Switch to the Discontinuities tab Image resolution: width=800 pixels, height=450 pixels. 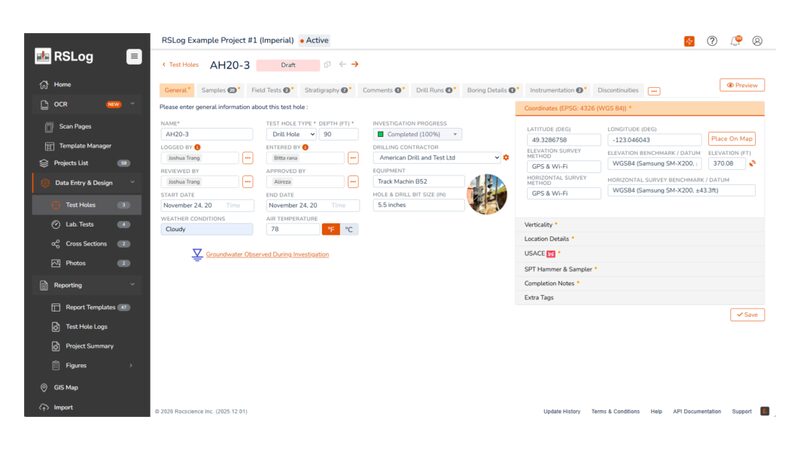618,90
